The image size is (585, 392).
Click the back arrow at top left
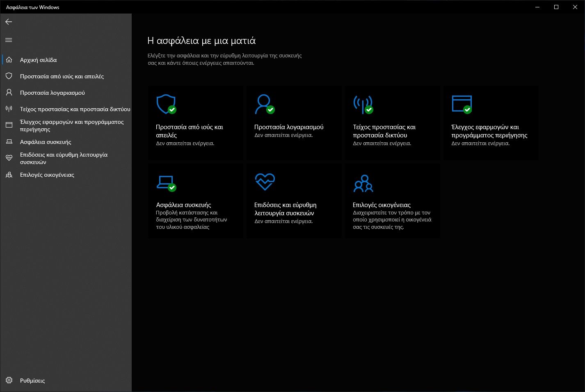coord(9,22)
